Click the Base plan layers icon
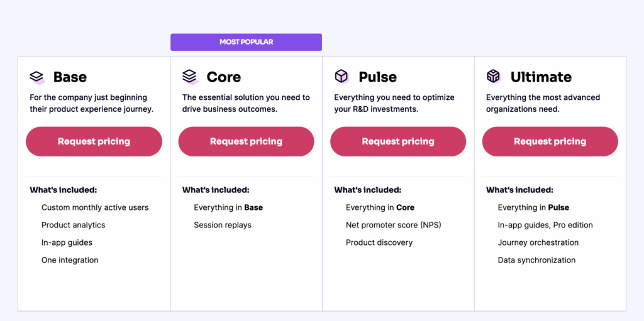Viewport: 644px width, 321px height. 37,77
